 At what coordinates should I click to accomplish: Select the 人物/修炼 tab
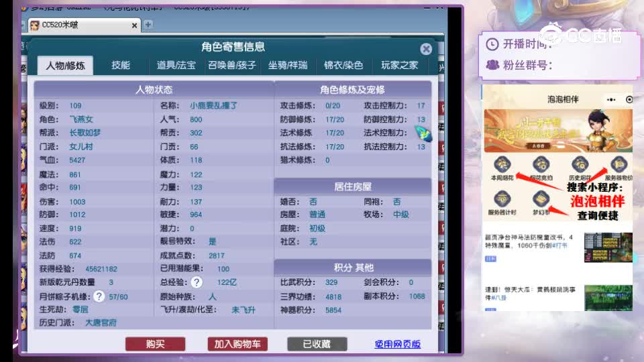(65, 66)
